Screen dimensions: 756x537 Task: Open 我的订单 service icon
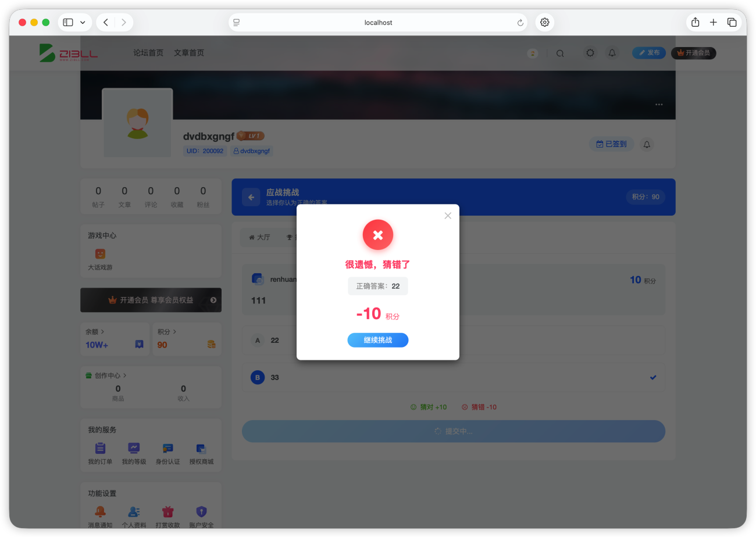[x=101, y=448]
